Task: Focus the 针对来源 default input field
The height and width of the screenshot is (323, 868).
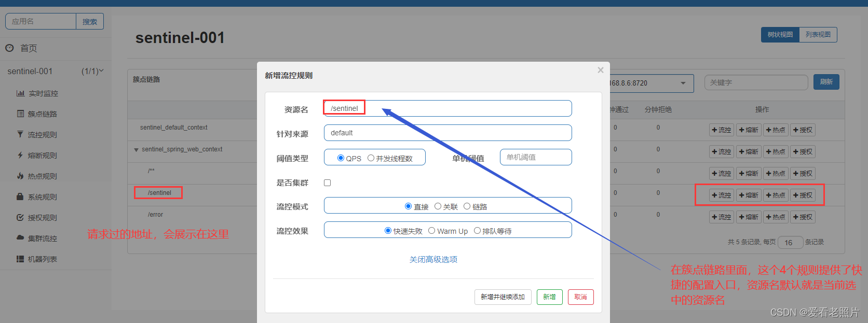Action: (447, 133)
